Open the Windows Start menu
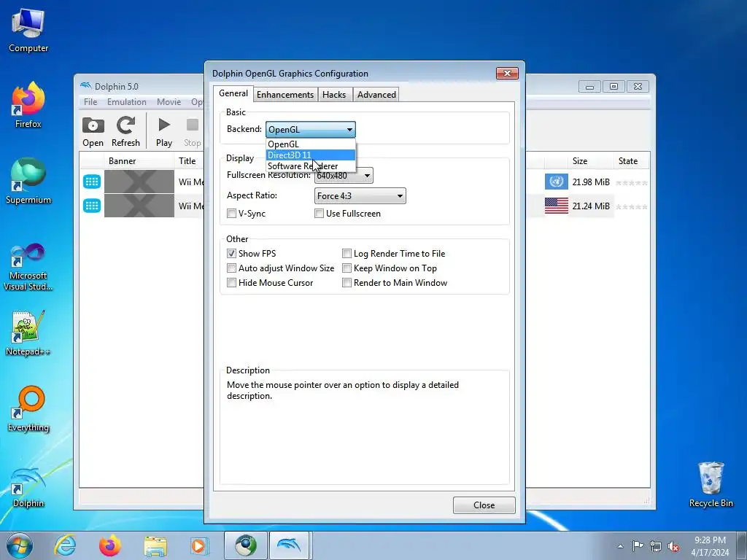Screen dimensions: 747x560 [x=20, y=545]
